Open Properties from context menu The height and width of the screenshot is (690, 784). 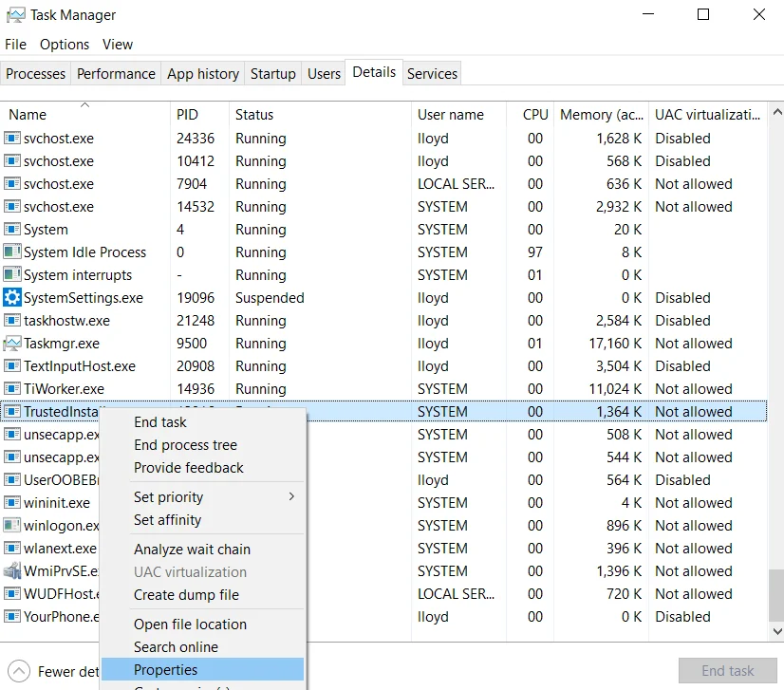coord(203,669)
